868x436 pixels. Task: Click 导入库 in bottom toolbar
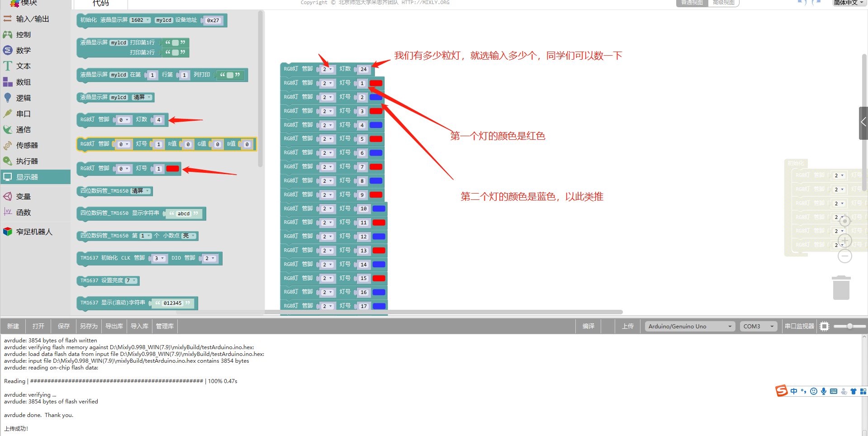coord(139,326)
